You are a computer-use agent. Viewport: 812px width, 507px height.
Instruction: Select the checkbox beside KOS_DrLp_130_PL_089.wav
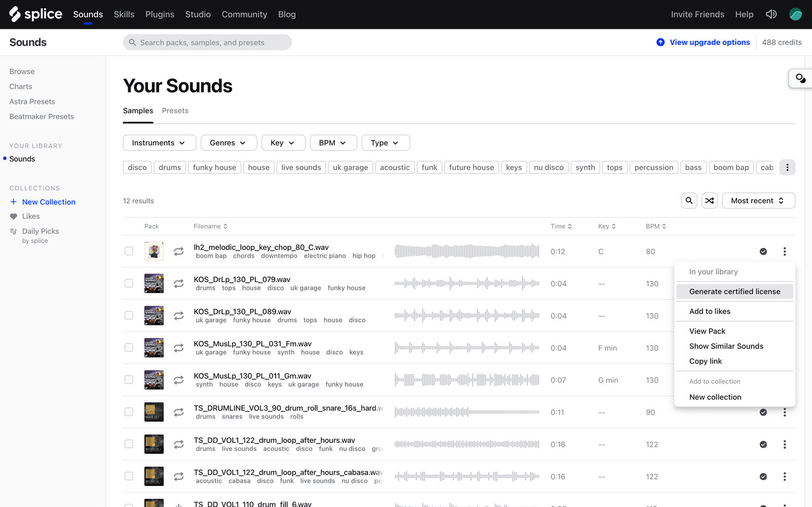pos(129,315)
